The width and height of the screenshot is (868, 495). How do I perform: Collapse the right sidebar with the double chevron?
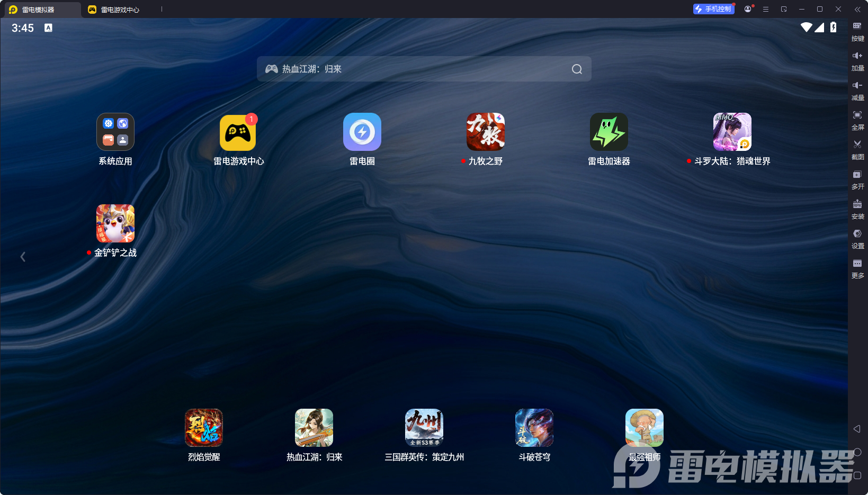click(857, 9)
